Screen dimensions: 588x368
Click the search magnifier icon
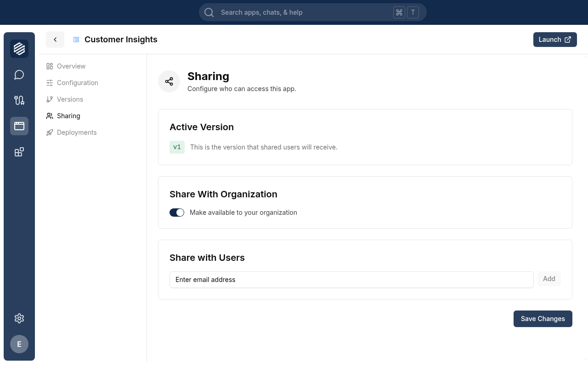(x=209, y=12)
